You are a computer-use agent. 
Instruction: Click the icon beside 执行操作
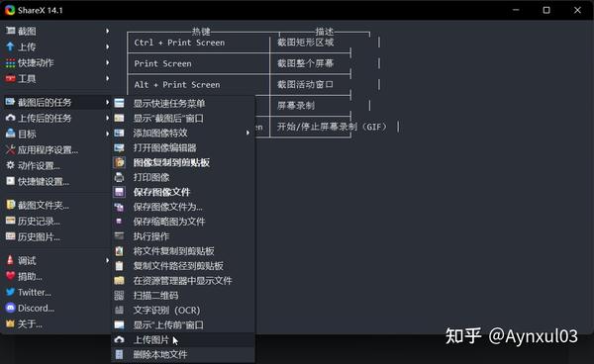[x=119, y=236]
